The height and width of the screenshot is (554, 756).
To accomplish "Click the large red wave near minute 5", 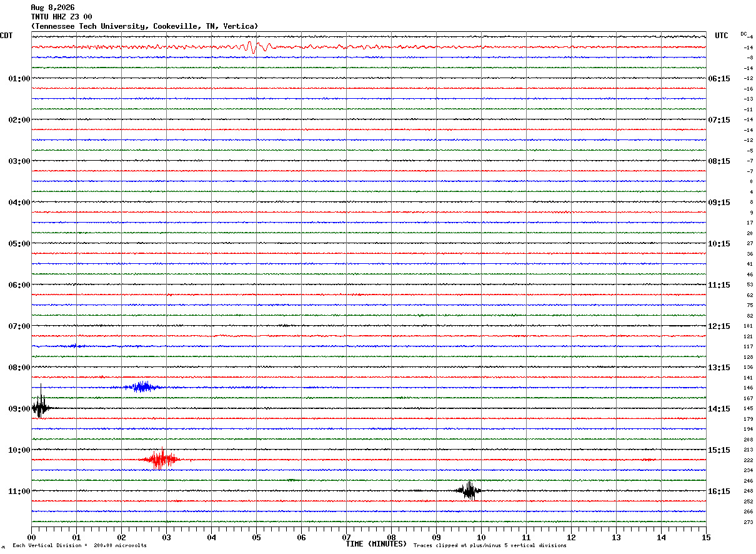I will 259,47.
